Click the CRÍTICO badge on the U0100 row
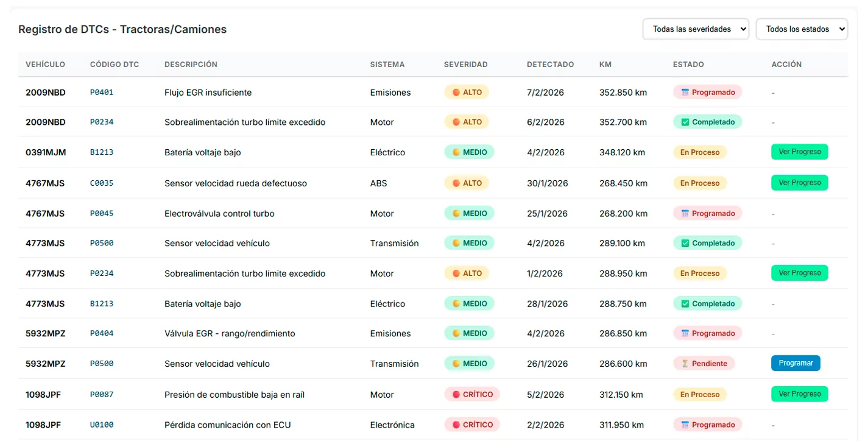Screen dimensions: 868x441 click(x=472, y=425)
